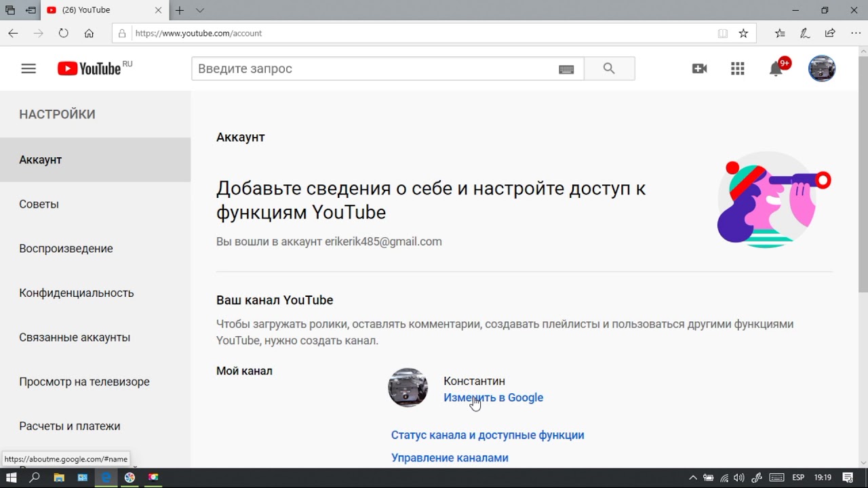Click the erikerik485@gmail.com account text

383,241
